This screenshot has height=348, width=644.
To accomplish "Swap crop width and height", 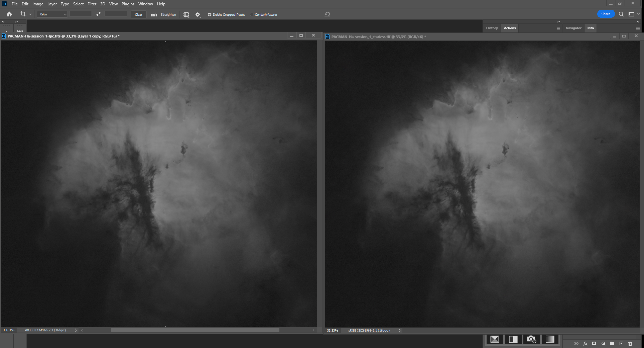I will (x=98, y=14).
